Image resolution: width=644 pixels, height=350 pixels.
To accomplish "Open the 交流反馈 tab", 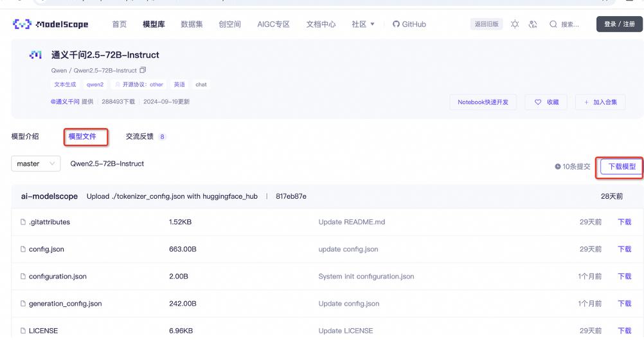I will [139, 136].
